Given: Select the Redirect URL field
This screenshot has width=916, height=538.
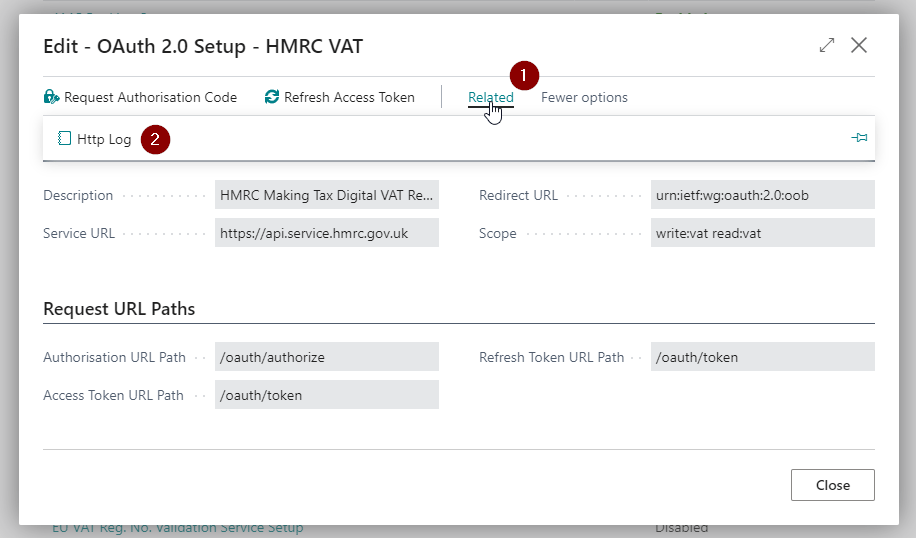Looking at the screenshot, I should tap(762, 195).
